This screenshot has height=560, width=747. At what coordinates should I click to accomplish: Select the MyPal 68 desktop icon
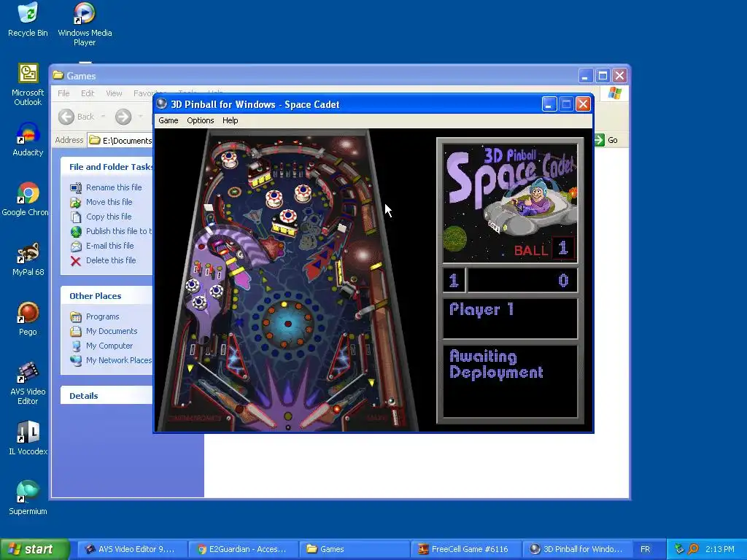28,259
